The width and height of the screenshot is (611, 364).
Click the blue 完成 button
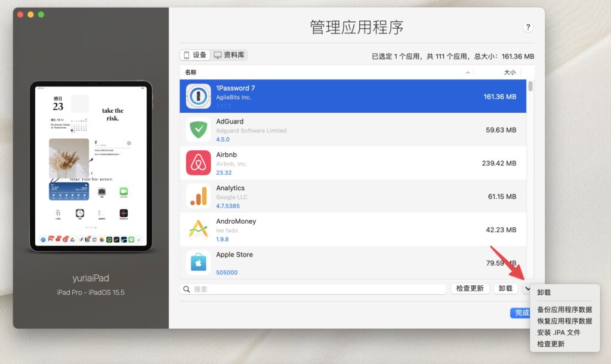click(520, 313)
